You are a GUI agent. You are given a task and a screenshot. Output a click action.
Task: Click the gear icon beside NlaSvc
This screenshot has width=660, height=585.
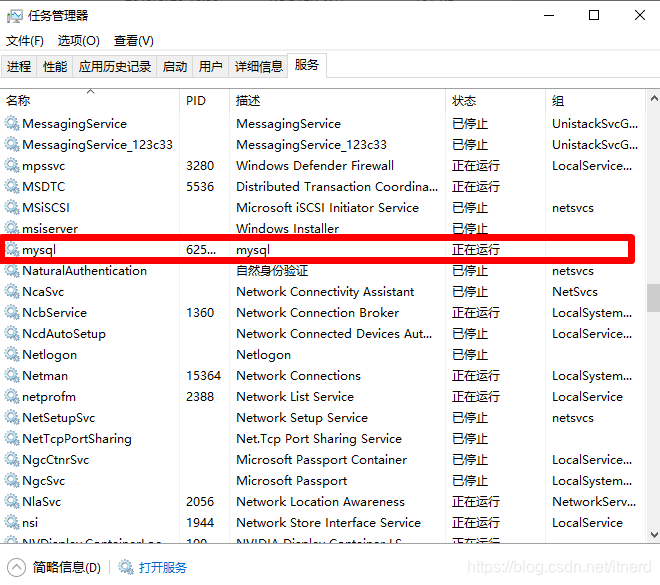[12, 502]
